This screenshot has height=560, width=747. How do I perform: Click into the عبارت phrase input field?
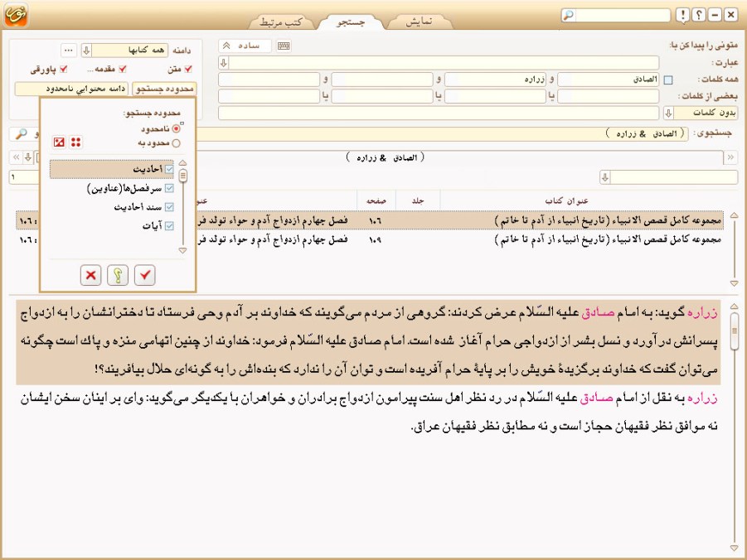point(444,62)
